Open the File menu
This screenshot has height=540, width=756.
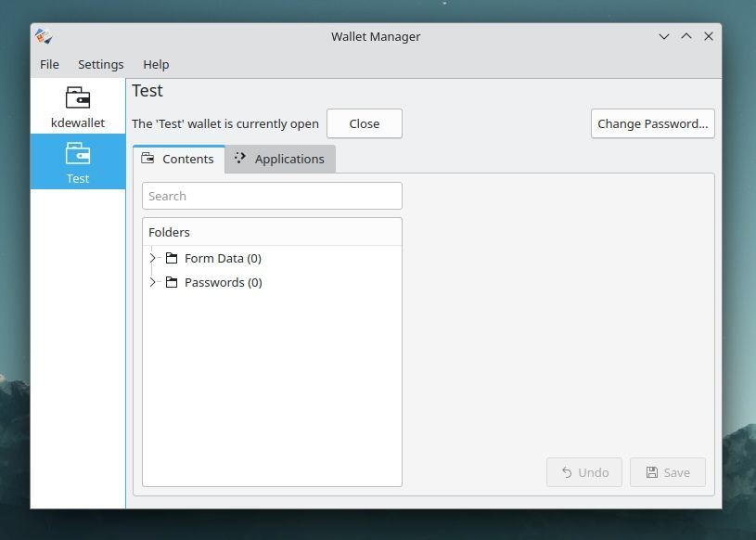click(x=49, y=64)
